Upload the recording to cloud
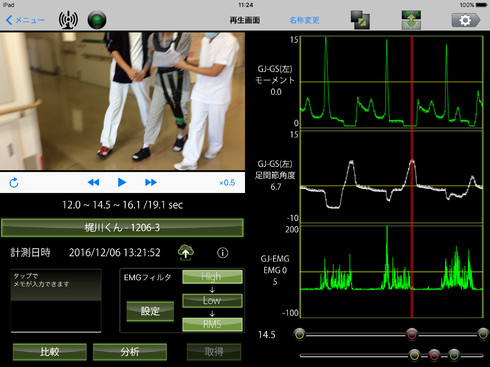 pos(186,253)
